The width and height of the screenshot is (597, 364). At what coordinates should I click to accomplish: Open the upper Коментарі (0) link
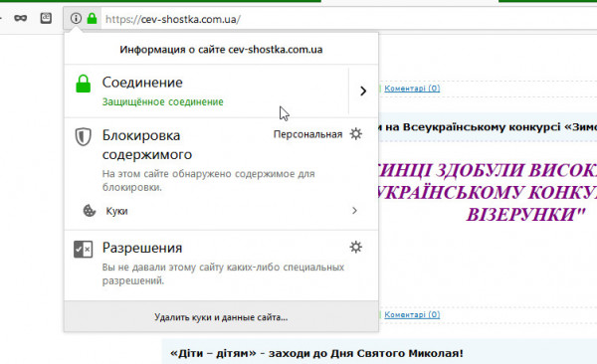coord(412,89)
